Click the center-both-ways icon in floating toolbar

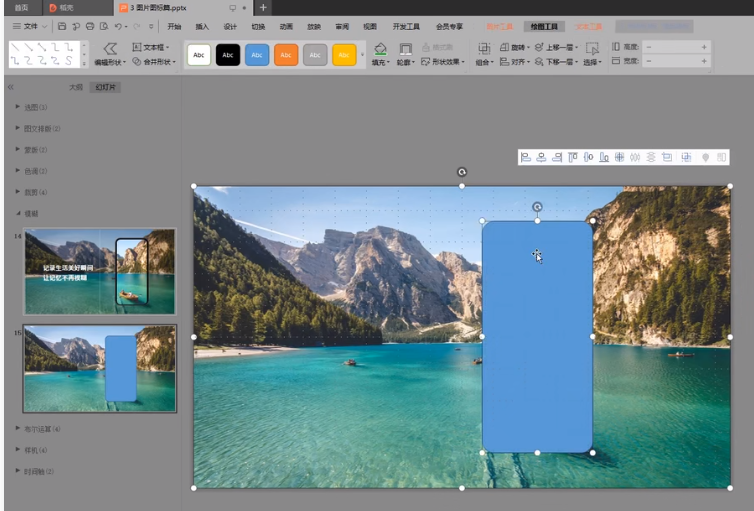click(619, 157)
